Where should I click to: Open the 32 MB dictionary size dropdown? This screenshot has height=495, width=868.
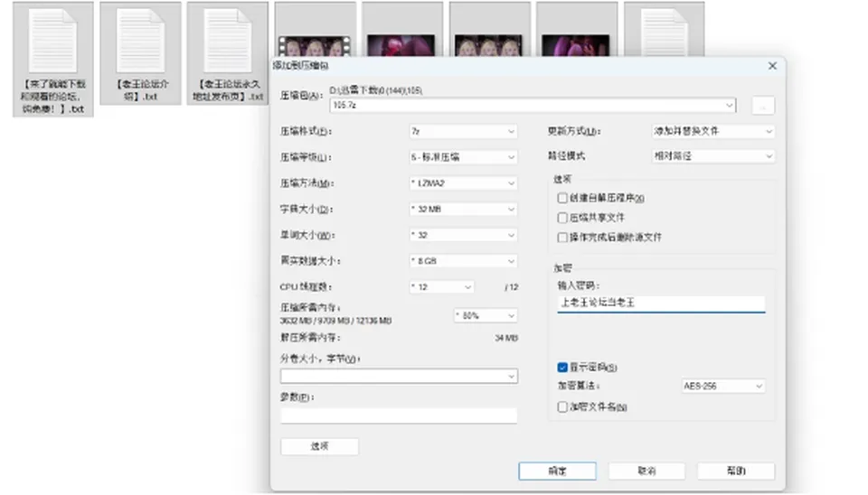coord(463,209)
